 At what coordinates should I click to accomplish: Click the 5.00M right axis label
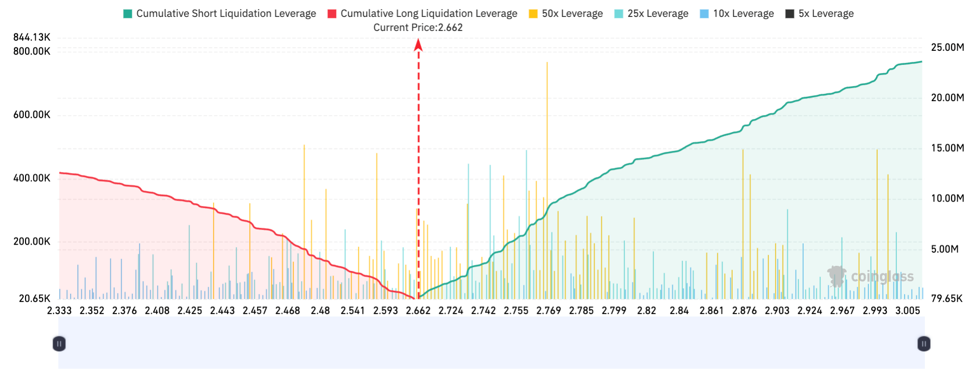945,249
